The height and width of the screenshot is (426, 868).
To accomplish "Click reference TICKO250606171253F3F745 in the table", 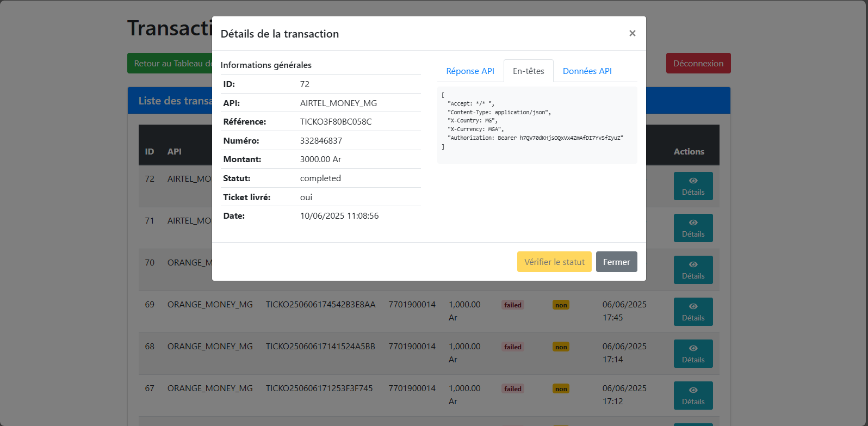I will click(x=319, y=388).
